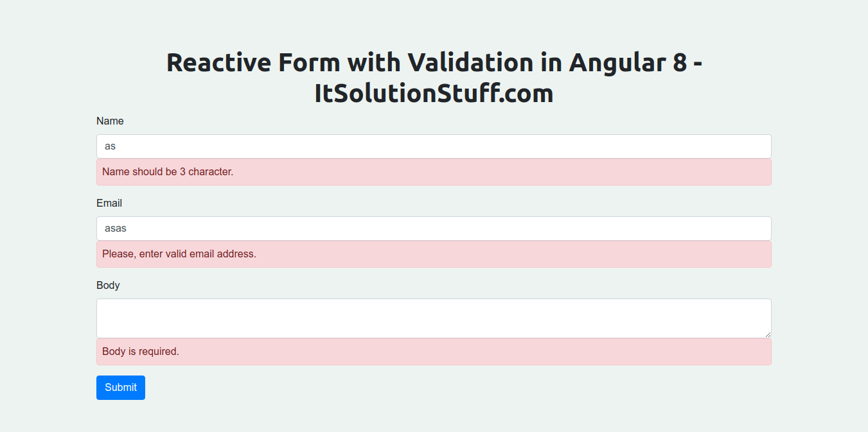Click the Name input containing 'as'
868x432 pixels.
tap(434, 146)
